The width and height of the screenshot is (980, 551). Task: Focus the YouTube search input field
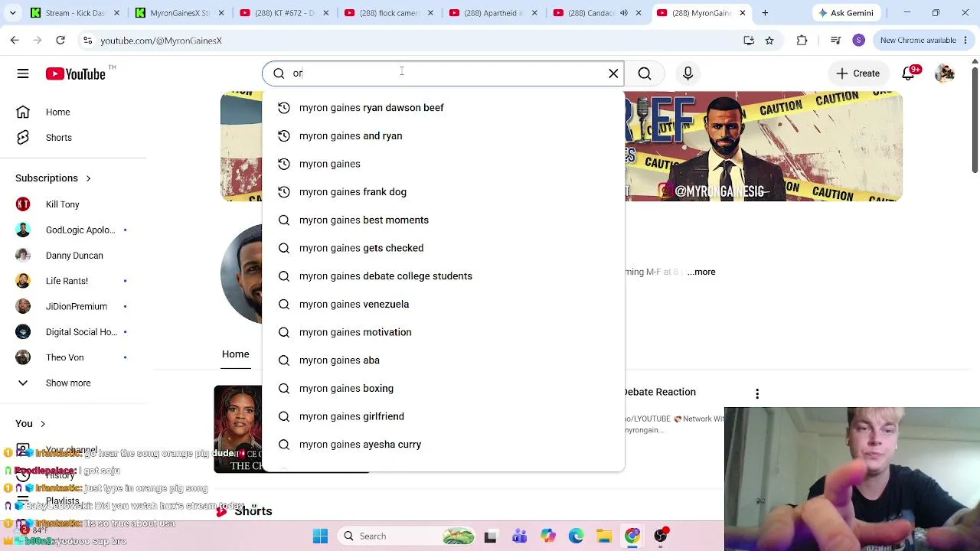point(444,73)
